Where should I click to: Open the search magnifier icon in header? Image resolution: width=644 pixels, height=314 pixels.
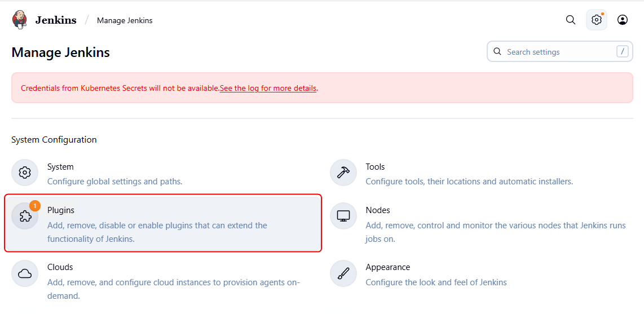571,20
